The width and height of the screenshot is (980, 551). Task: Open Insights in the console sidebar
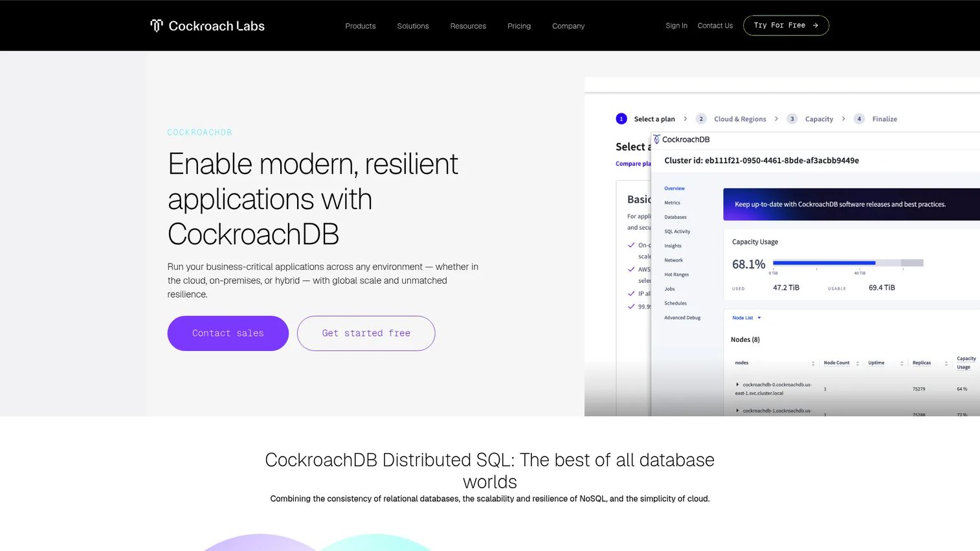point(673,246)
